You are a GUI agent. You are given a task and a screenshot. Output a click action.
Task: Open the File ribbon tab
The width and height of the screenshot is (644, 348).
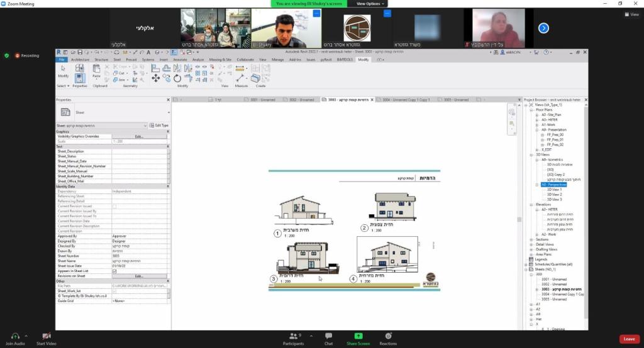tap(62, 60)
